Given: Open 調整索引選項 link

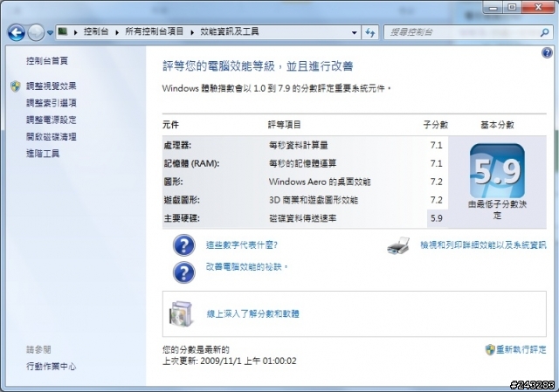Looking at the screenshot, I should click(x=52, y=103).
